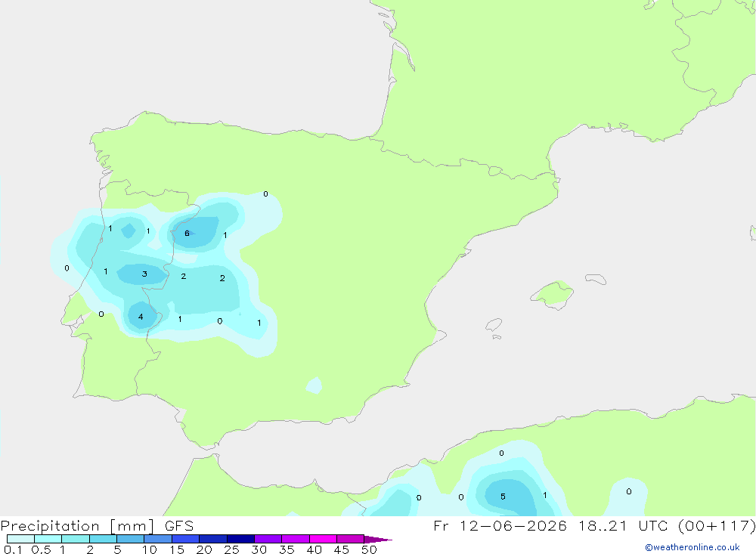Screen dimensions: 756x554
Task: Select the 0.5–1 mm legend color swatch
Action: [48, 539]
